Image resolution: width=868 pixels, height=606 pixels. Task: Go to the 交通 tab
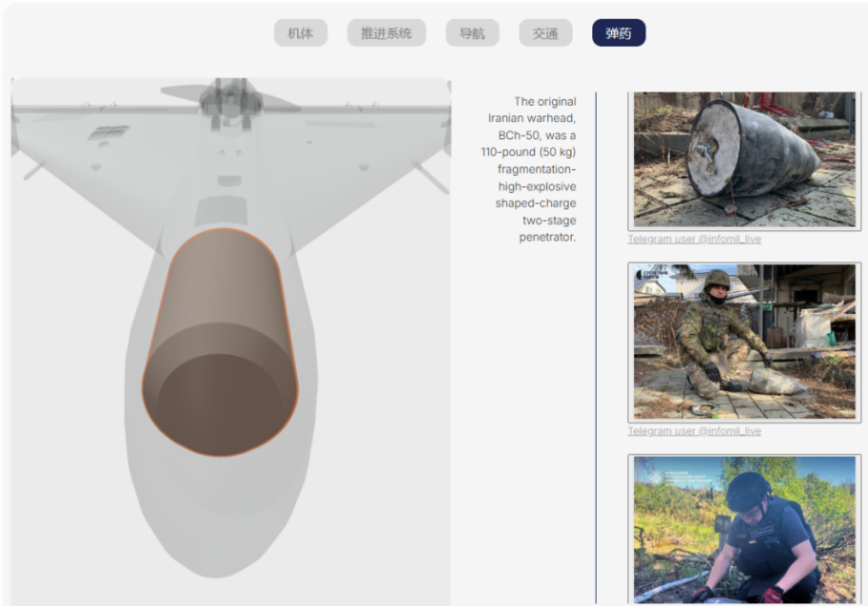click(x=545, y=33)
